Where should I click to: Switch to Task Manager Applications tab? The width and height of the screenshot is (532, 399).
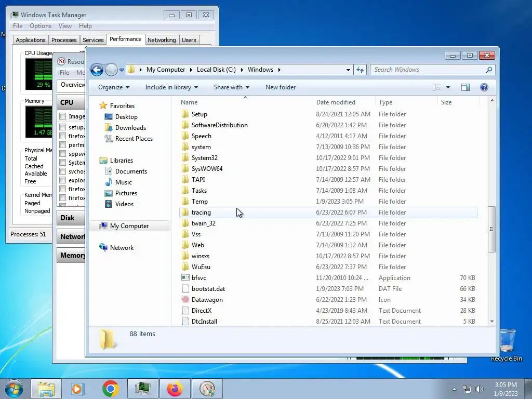pos(31,40)
